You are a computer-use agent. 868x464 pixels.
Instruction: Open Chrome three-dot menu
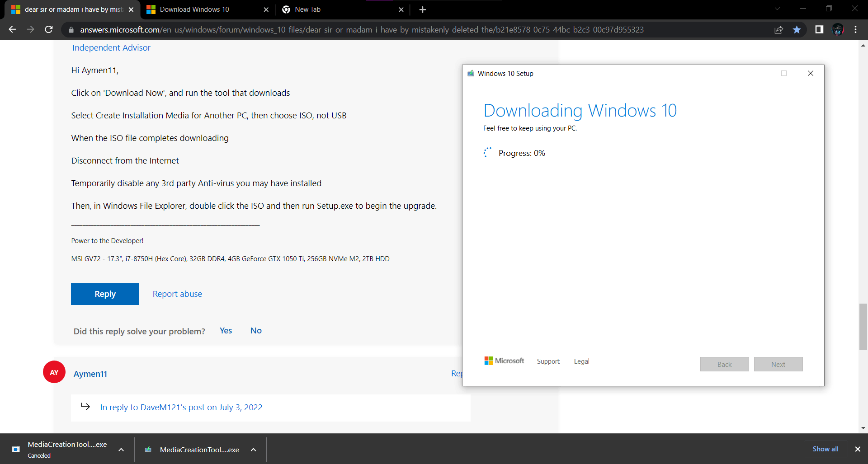(856, 29)
